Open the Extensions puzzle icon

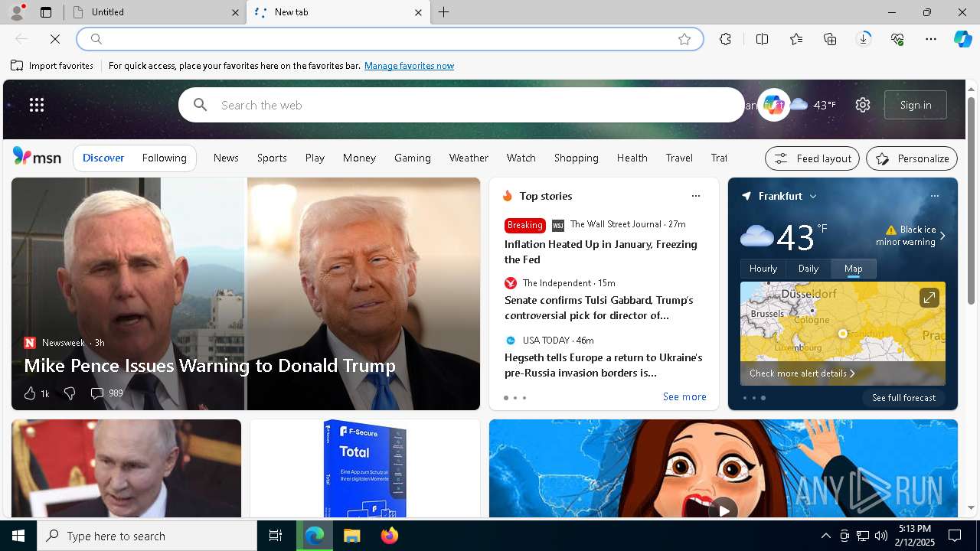[725, 39]
